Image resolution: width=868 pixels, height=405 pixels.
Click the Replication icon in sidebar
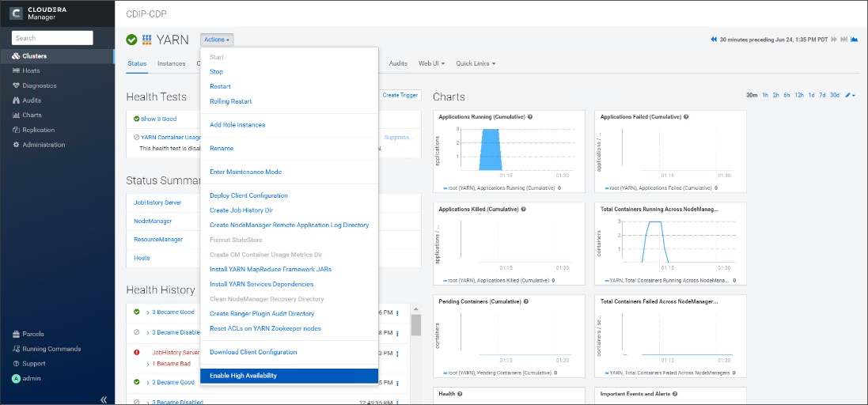click(x=16, y=130)
